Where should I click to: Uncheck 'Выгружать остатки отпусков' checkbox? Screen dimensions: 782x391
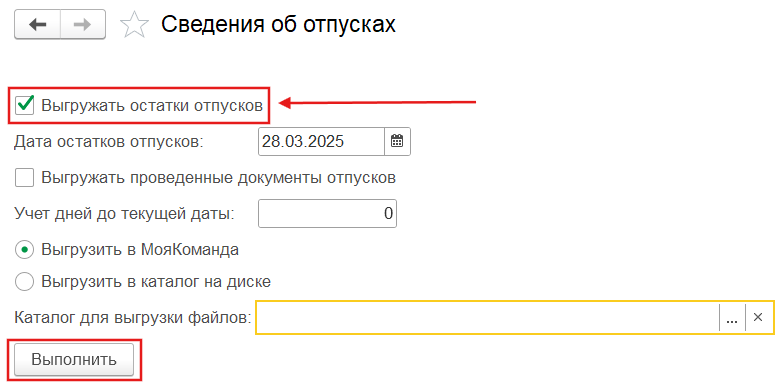(x=24, y=105)
